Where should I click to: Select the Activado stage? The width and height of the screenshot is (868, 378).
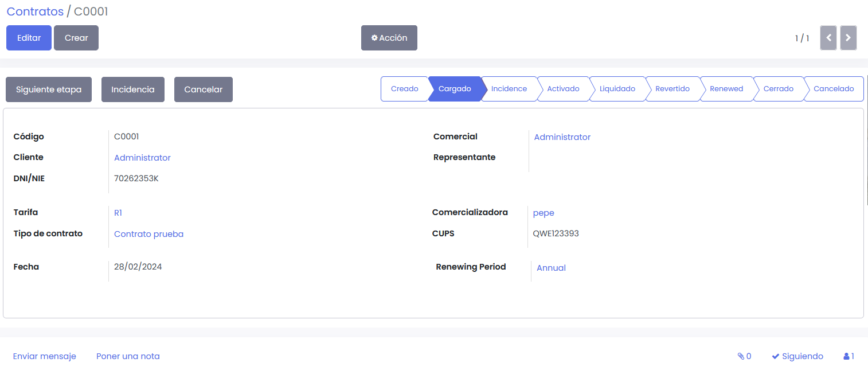(563, 89)
